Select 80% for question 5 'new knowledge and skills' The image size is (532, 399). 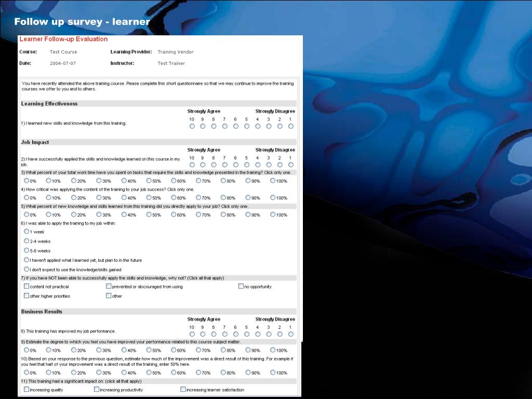223,215
